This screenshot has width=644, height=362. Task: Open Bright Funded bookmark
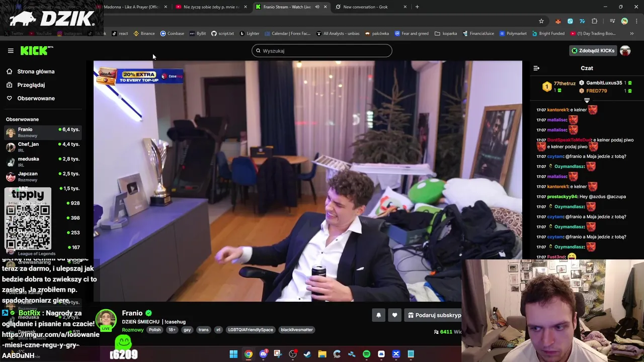(548, 34)
